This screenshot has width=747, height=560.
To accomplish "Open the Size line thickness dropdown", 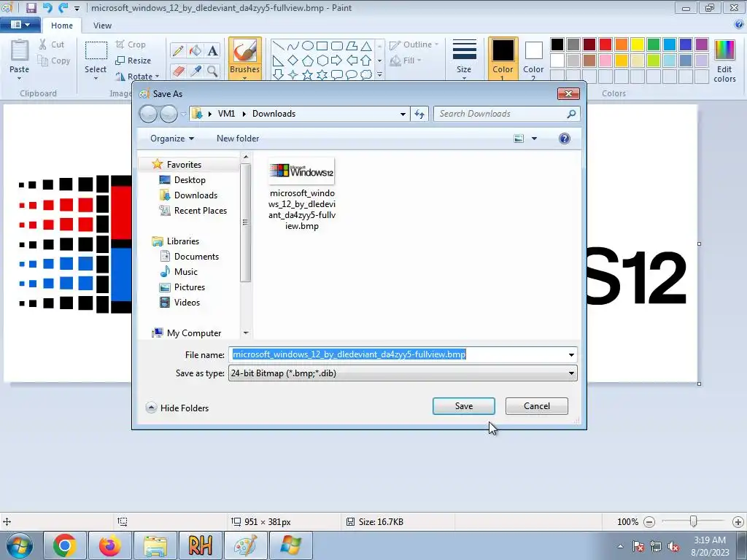I will tap(464, 58).
